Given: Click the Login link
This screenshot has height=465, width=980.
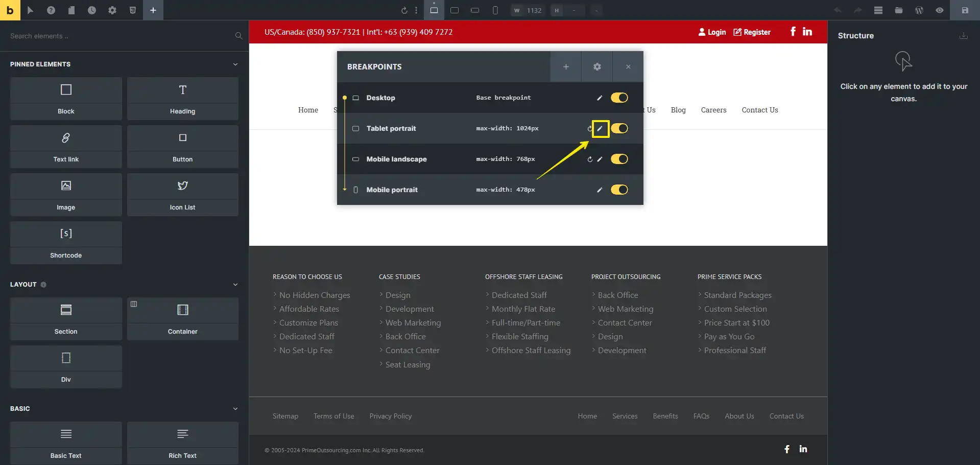Looking at the screenshot, I should (712, 32).
